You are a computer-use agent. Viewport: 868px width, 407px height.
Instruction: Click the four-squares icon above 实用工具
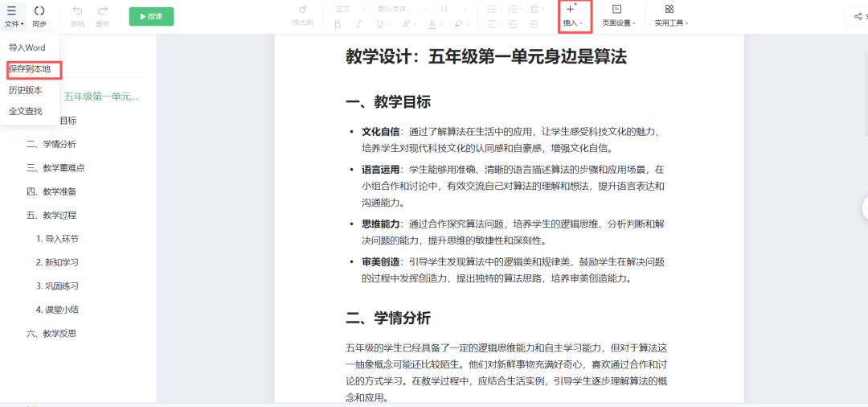click(x=669, y=9)
